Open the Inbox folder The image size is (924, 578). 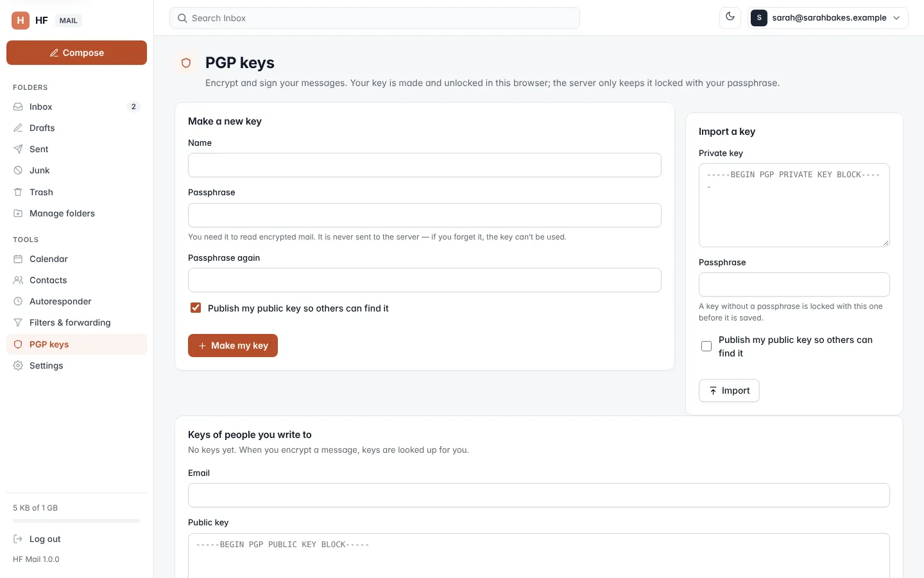click(76, 107)
